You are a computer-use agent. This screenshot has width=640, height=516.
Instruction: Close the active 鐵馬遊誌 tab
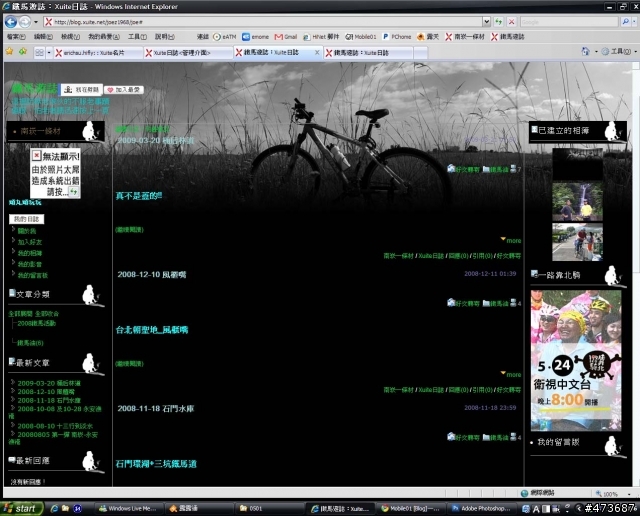click(317, 52)
